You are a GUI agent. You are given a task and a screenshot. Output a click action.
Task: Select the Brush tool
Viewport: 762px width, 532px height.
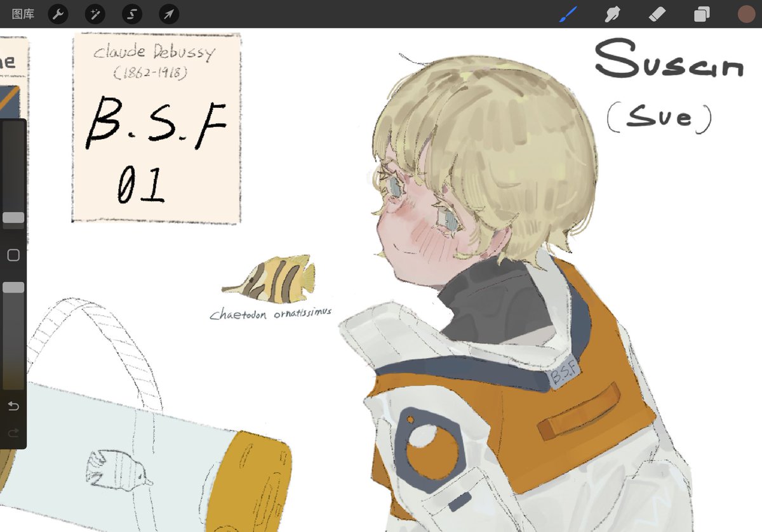coord(568,14)
